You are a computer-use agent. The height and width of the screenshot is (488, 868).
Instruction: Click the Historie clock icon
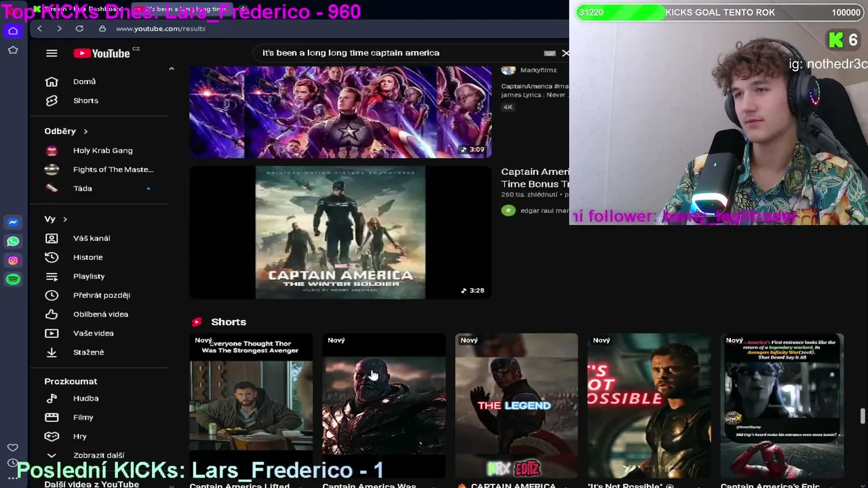tap(52, 257)
